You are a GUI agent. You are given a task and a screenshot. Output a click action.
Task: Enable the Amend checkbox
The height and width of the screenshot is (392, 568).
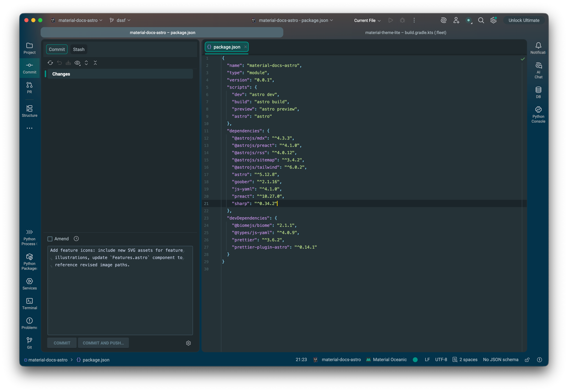coord(50,239)
